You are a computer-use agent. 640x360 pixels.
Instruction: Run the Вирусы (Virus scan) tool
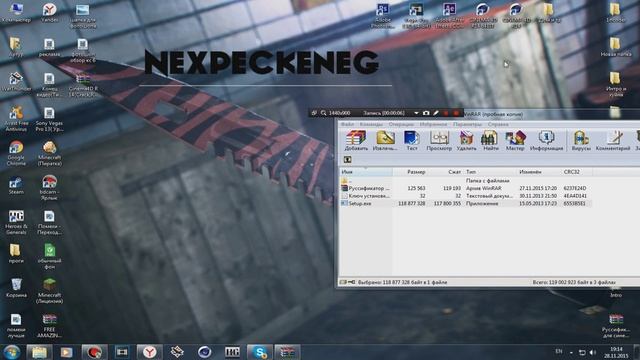click(581, 141)
